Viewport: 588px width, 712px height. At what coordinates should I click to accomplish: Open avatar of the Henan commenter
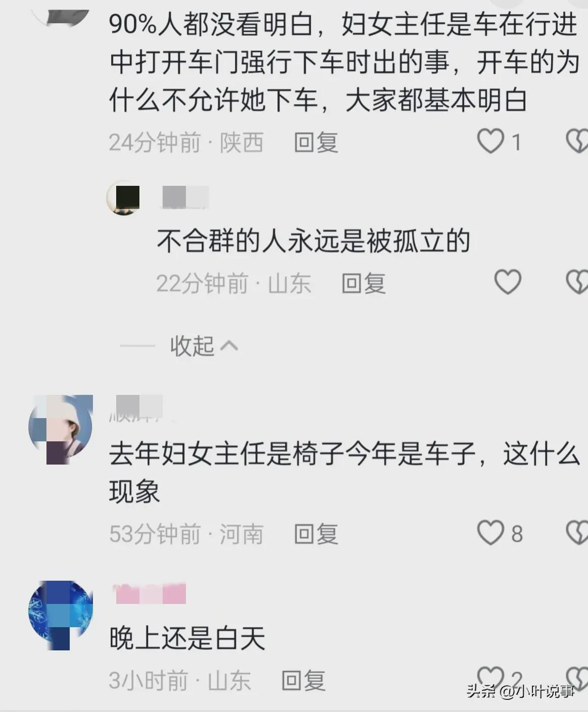(61, 428)
